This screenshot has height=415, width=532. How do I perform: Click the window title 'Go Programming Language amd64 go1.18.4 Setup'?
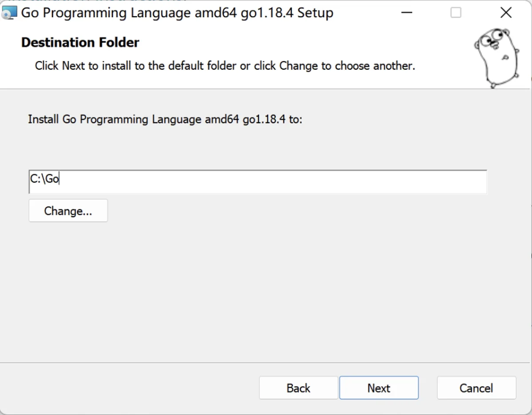[x=177, y=13]
